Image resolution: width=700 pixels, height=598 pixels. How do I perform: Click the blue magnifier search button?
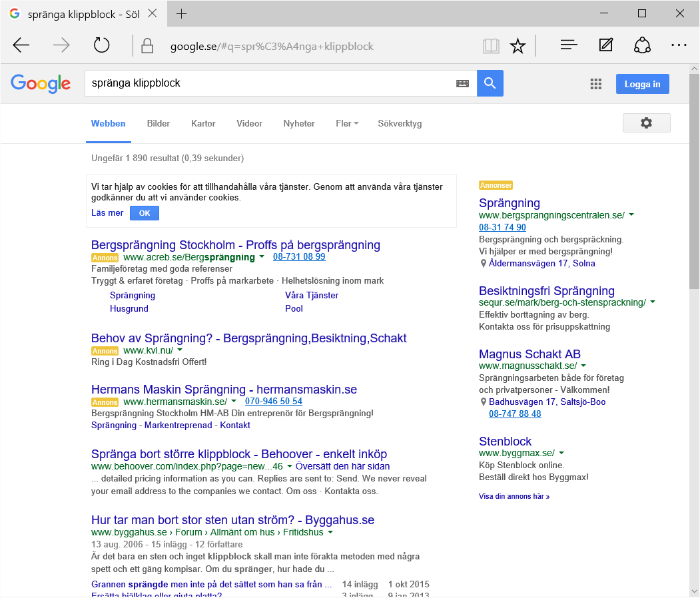click(490, 83)
